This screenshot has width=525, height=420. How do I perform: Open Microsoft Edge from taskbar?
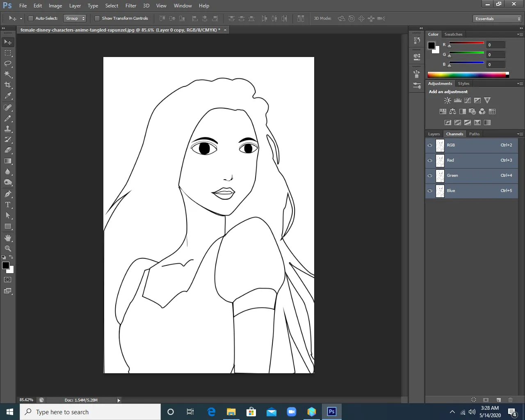[x=211, y=412]
